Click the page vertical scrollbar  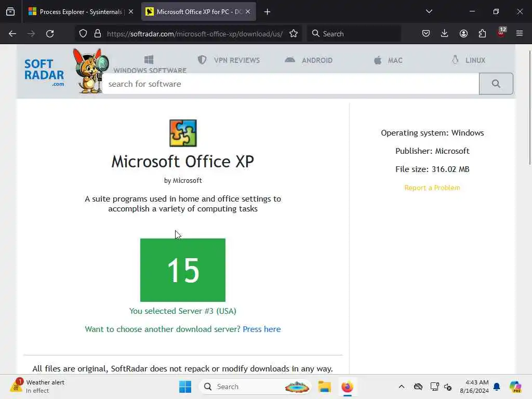tap(530, 108)
